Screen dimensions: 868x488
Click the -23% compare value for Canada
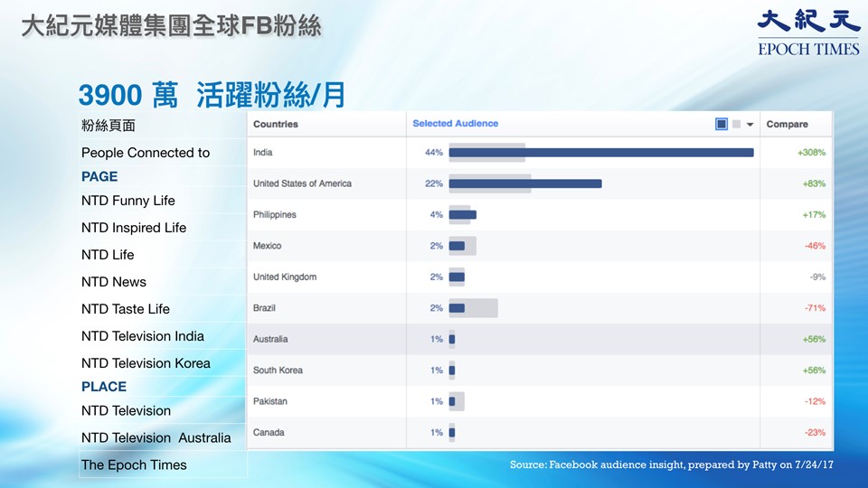(815, 432)
